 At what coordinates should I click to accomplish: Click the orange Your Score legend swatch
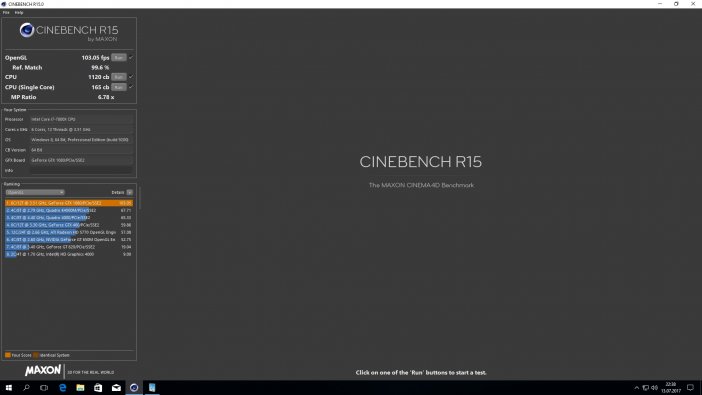pos(8,355)
